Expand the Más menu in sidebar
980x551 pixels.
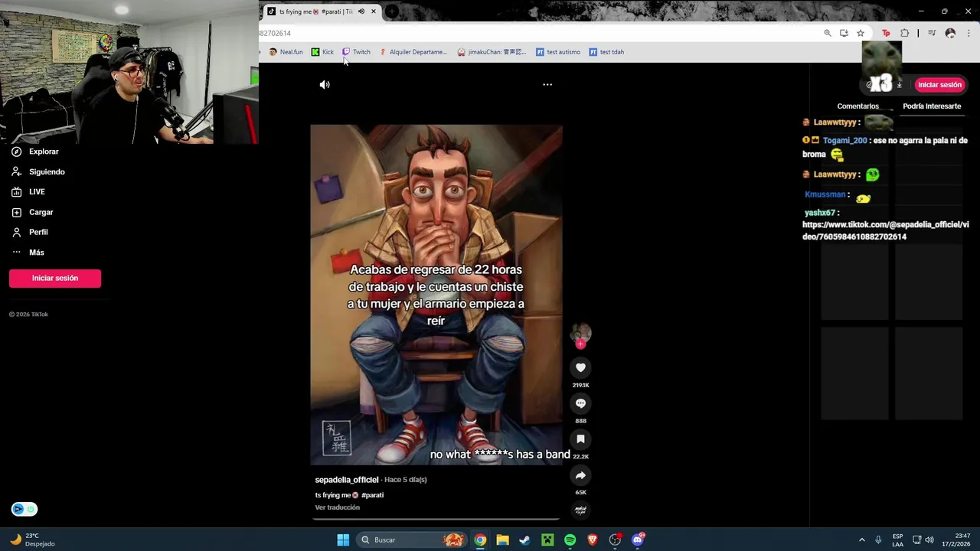(x=28, y=253)
